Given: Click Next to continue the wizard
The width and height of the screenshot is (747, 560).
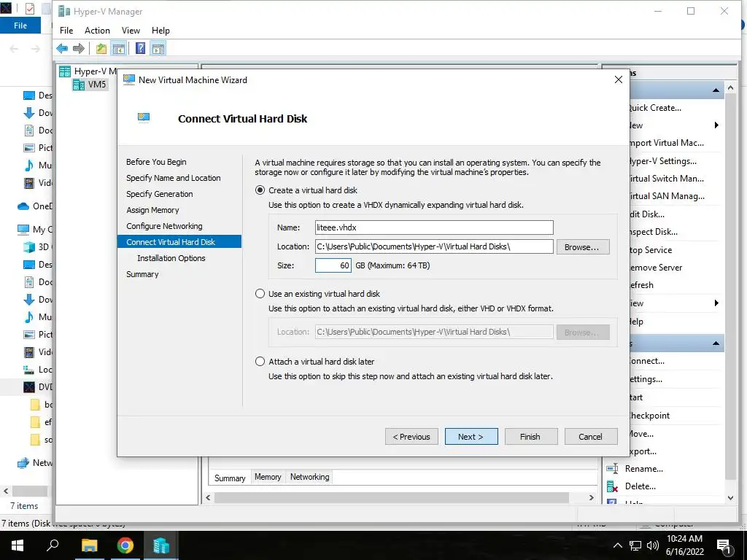Looking at the screenshot, I should [471, 437].
